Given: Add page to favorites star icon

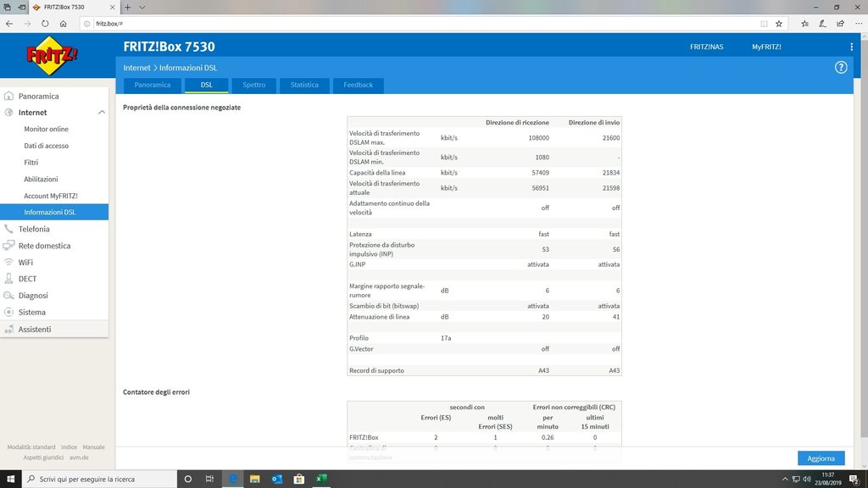Looking at the screenshot, I should pos(779,24).
